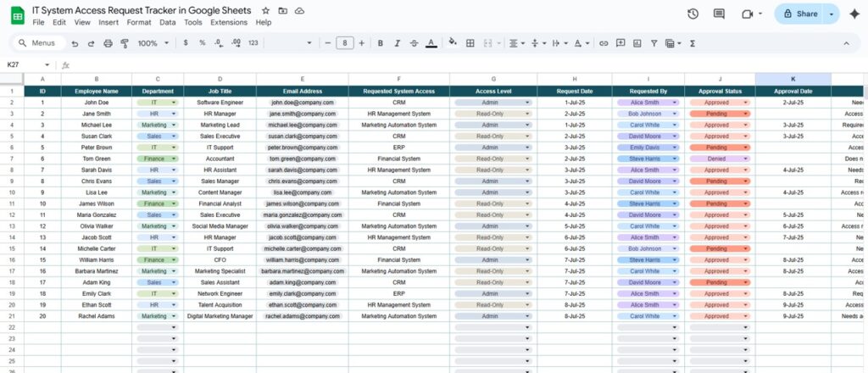Open the camera meeting options dropdown
Viewport: 868px width, 373px height.
(x=760, y=14)
